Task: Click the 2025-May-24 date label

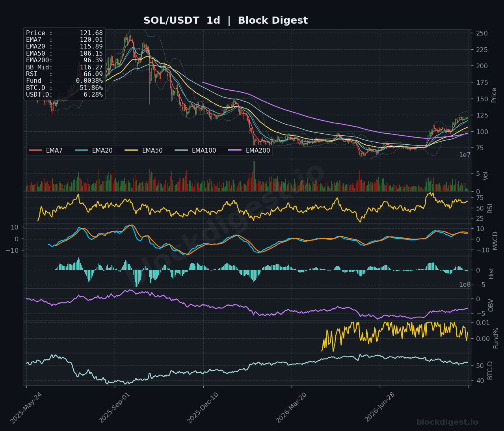Action: click(x=26, y=408)
